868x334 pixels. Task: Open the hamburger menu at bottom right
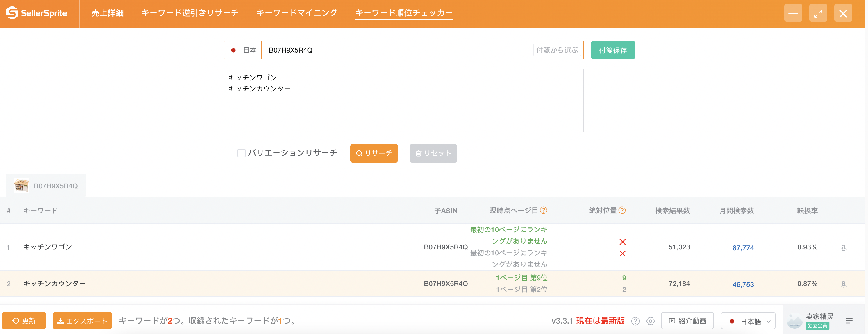click(849, 321)
